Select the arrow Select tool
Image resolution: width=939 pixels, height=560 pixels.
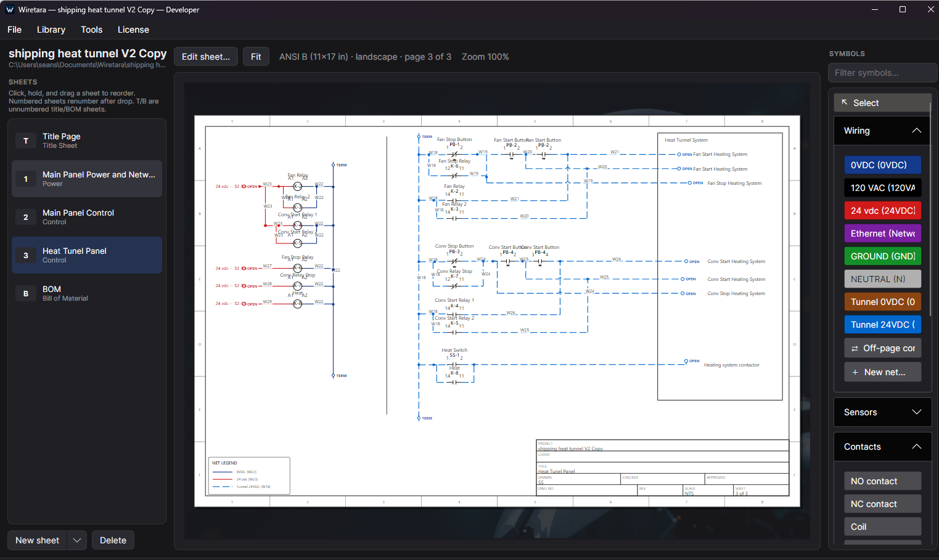[882, 103]
